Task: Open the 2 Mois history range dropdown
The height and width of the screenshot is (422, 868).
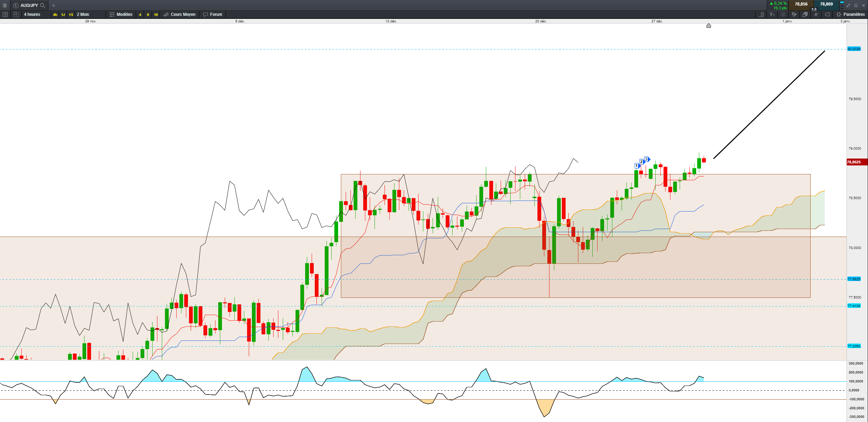Action: (x=90, y=14)
